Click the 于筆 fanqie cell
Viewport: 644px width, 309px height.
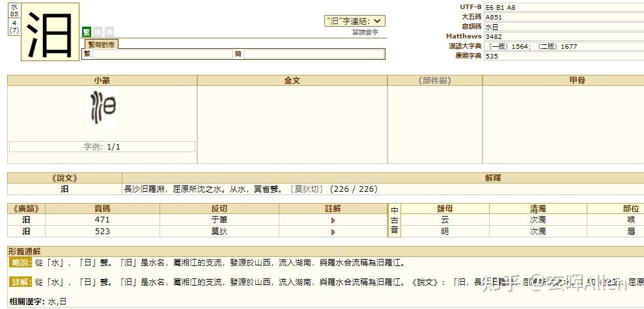(219, 219)
